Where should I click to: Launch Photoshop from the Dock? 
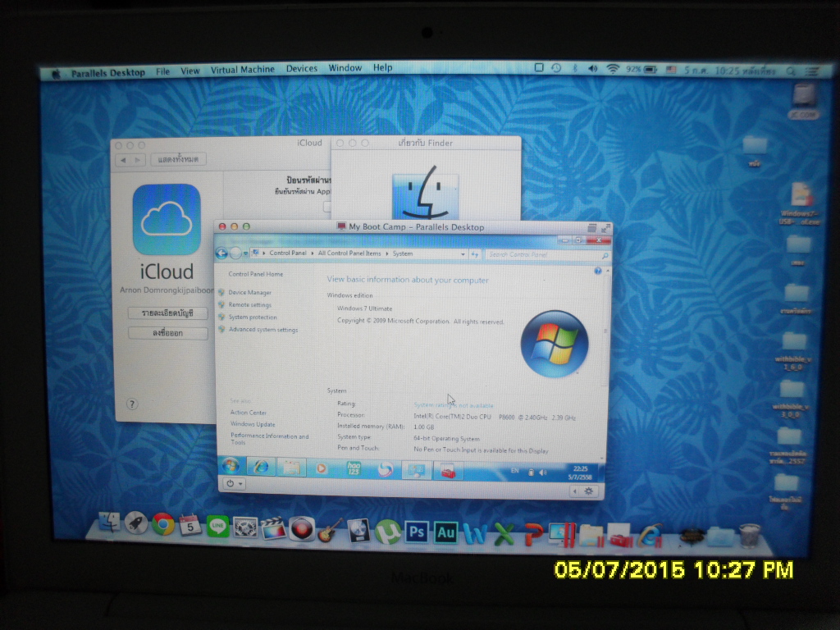coord(416,532)
